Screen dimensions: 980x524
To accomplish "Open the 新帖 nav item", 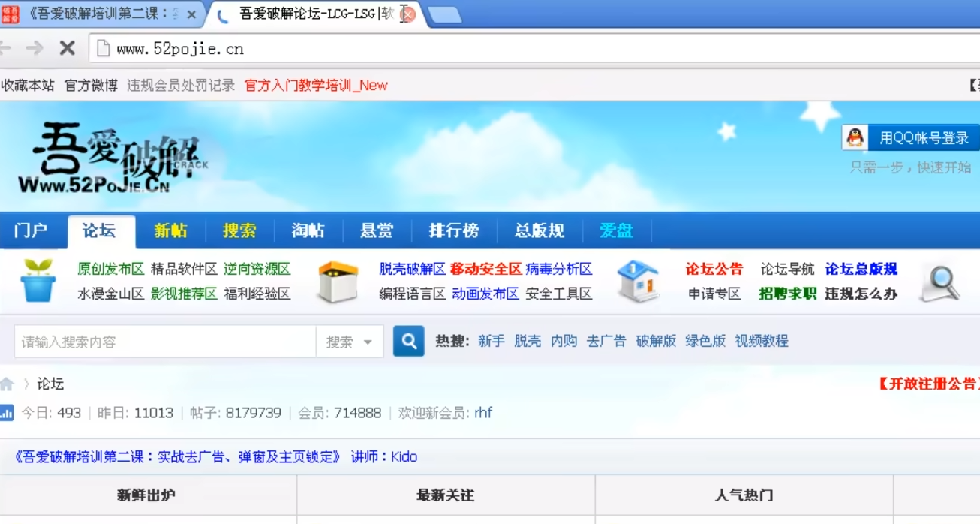I will coord(170,230).
